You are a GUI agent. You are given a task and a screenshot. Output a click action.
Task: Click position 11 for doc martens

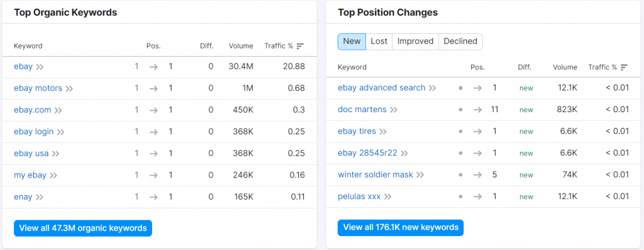point(494,110)
